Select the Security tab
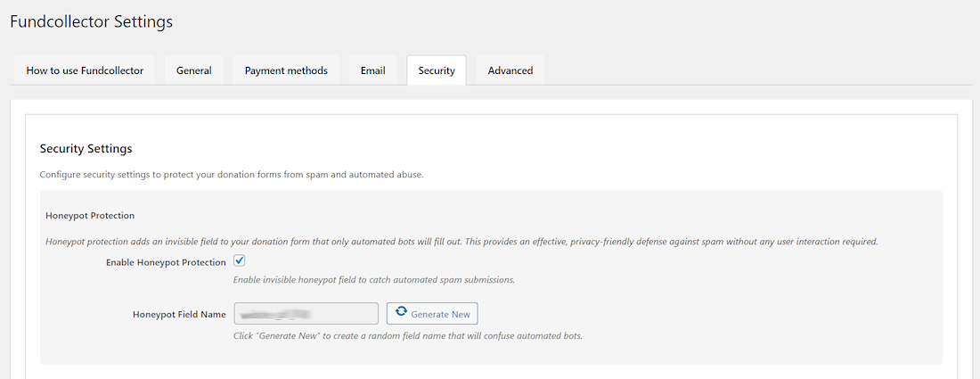The image size is (980, 379). point(437,70)
